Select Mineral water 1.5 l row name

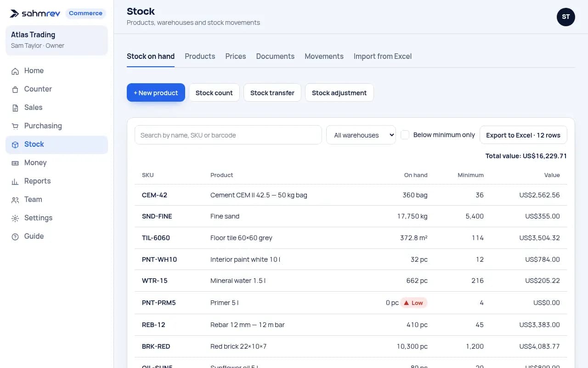point(238,281)
